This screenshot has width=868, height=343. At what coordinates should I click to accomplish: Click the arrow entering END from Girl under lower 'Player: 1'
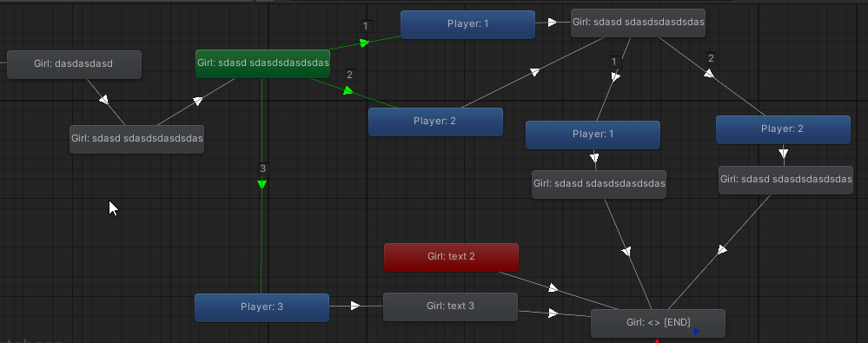[626, 251]
